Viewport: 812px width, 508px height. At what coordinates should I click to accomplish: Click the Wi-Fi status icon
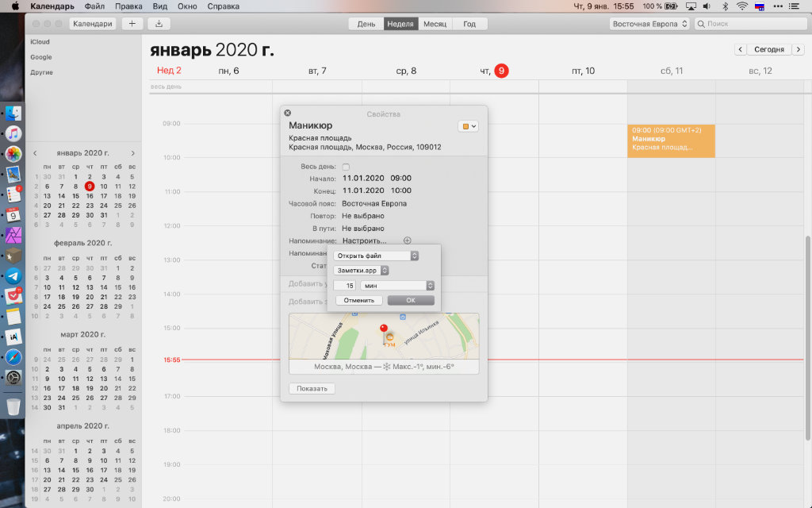[742, 6]
